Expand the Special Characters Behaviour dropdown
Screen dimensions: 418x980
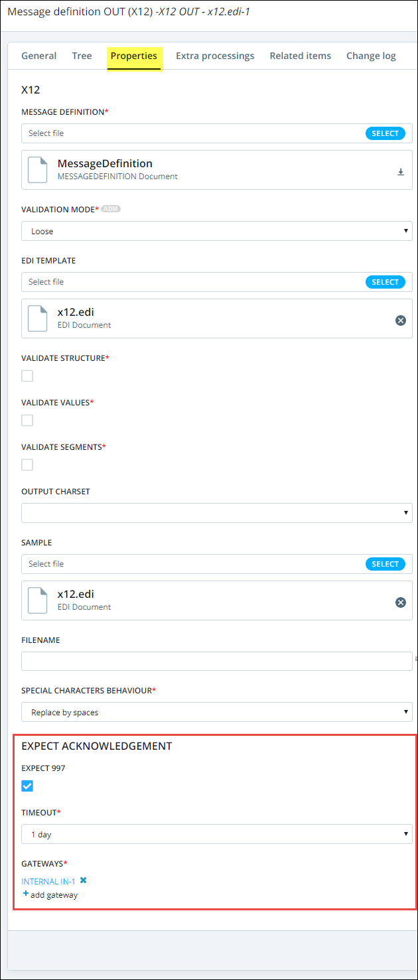[217, 712]
